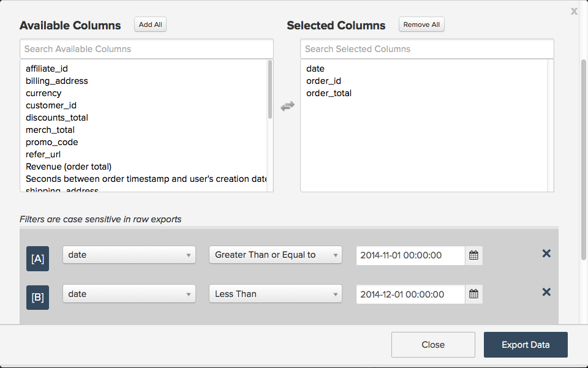Focus the Search Available Columns field
The image size is (588, 368).
pyautogui.click(x=146, y=49)
